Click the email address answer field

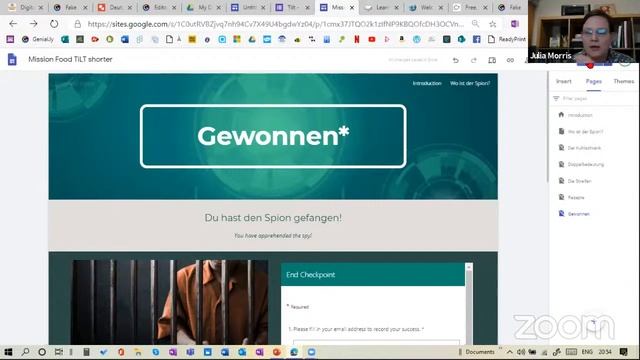coord(376,342)
